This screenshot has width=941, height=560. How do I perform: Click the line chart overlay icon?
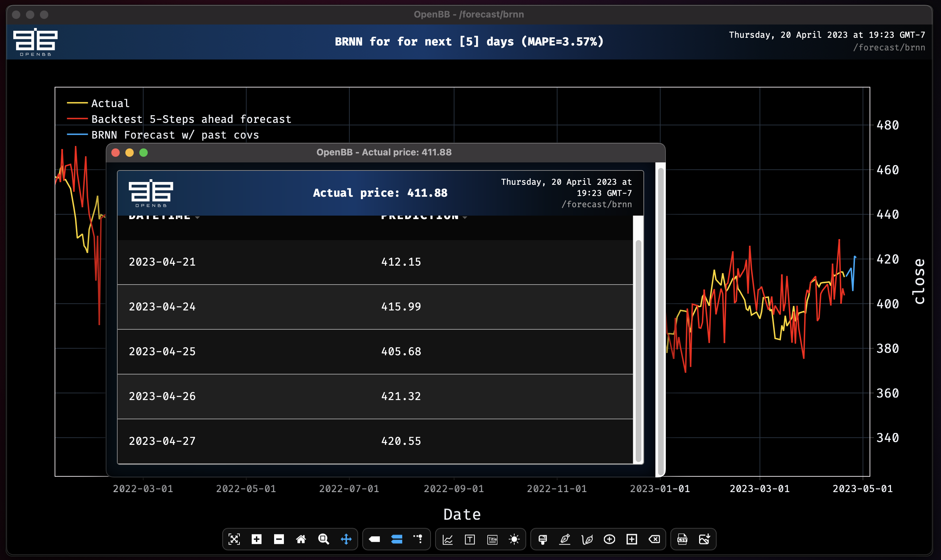[447, 540]
